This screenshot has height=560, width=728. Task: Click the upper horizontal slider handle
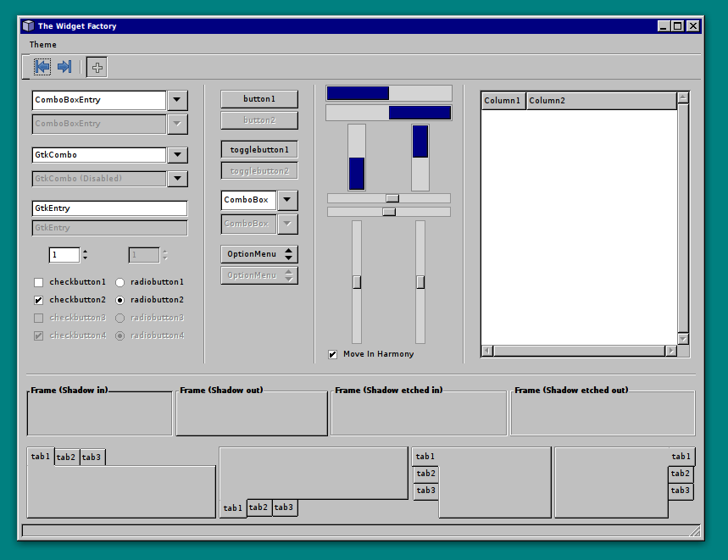tap(392, 198)
